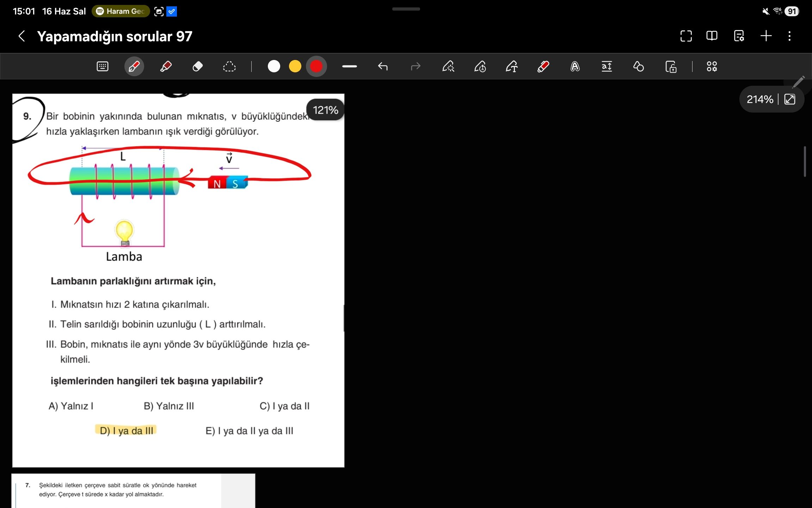Enter full screen view mode

coord(686,36)
